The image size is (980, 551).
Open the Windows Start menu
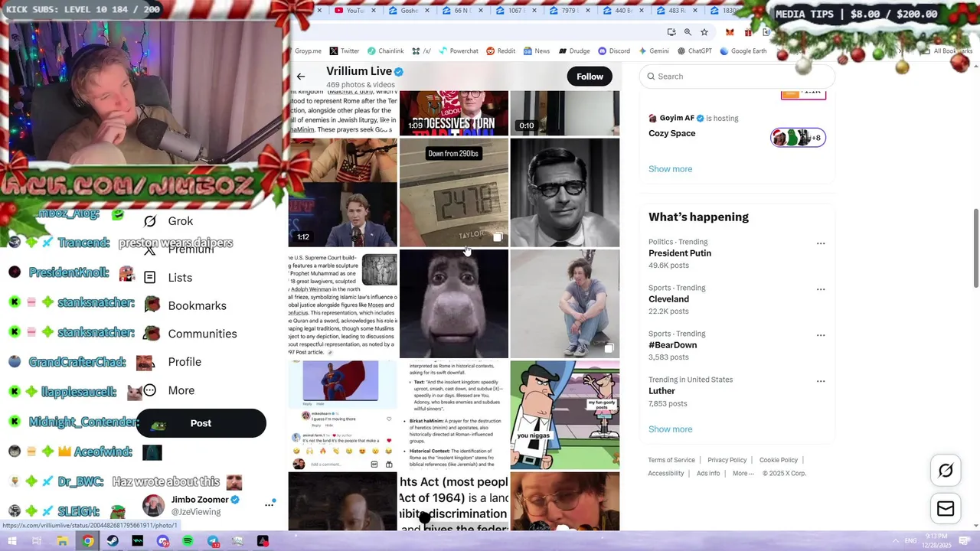pos(12,541)
